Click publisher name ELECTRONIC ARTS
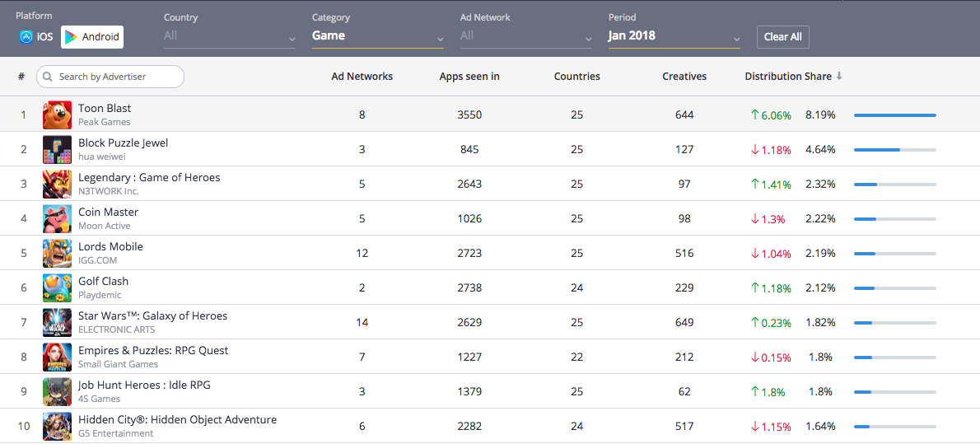 [x=117, y=329]
